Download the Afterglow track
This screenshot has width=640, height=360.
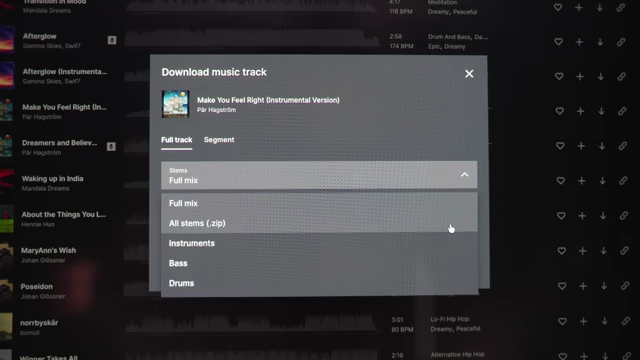click(600, 42)
